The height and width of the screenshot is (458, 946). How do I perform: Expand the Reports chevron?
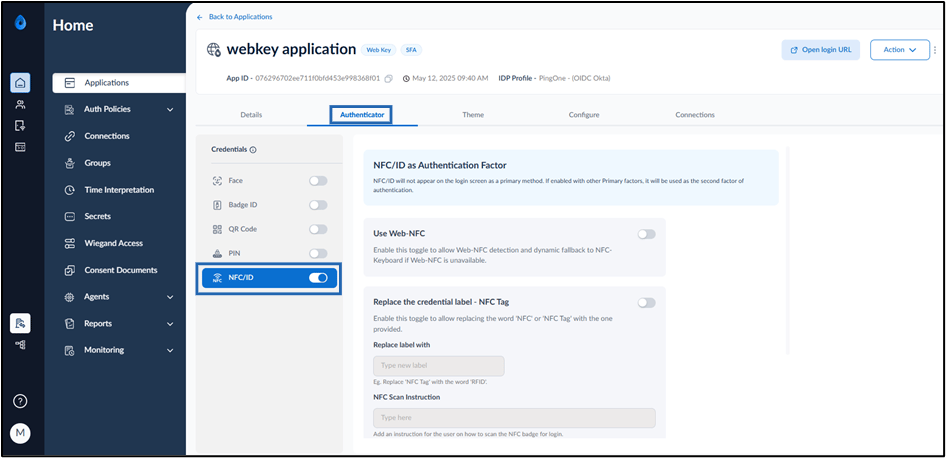click(170, 324)
